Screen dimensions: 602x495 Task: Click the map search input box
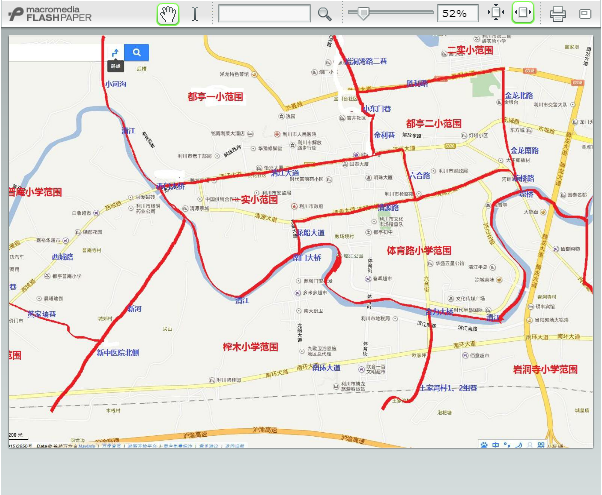pos(55,52)
